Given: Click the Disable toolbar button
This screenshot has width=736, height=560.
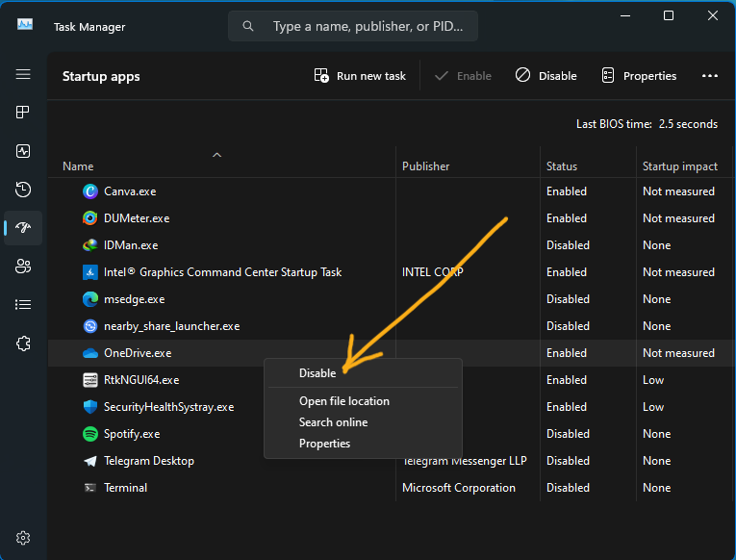Looking at the screenshot, I should pyautogui.click(x=546, y=76).
